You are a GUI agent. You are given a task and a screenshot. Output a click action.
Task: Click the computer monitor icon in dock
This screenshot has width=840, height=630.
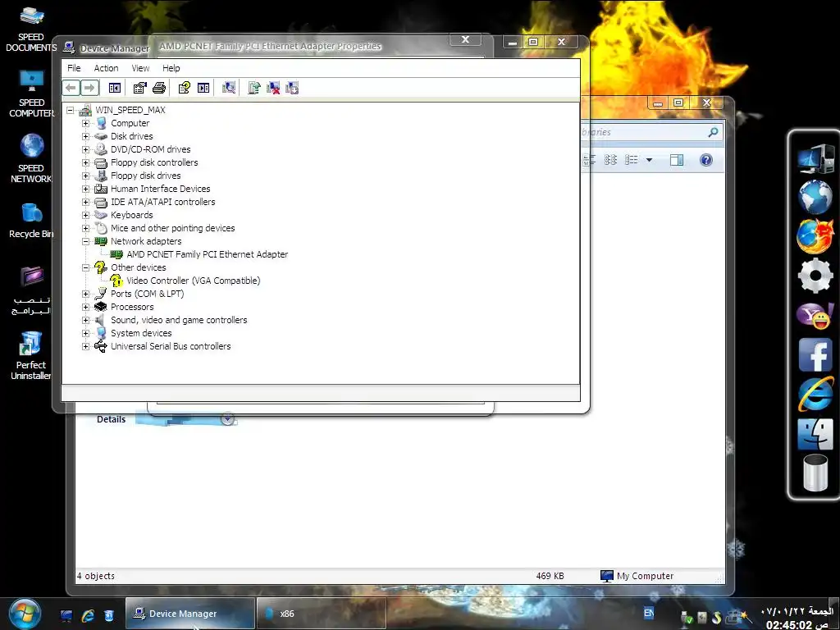click(815, 158)
